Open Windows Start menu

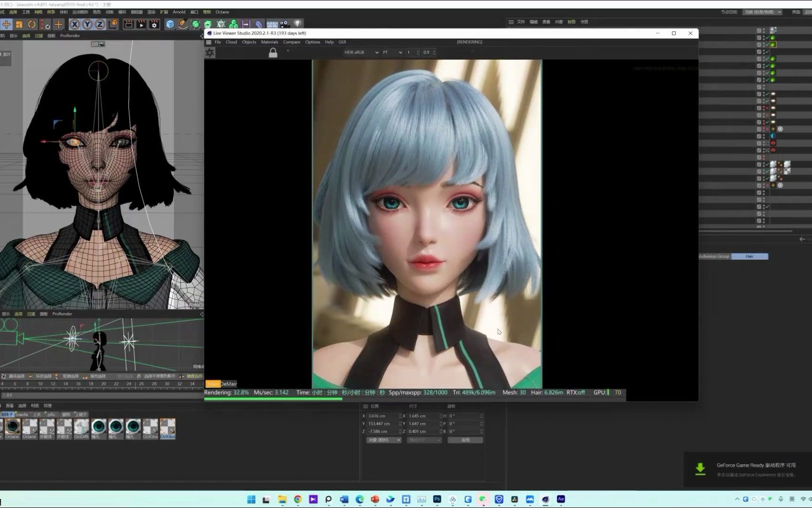(x=251, y=500)
